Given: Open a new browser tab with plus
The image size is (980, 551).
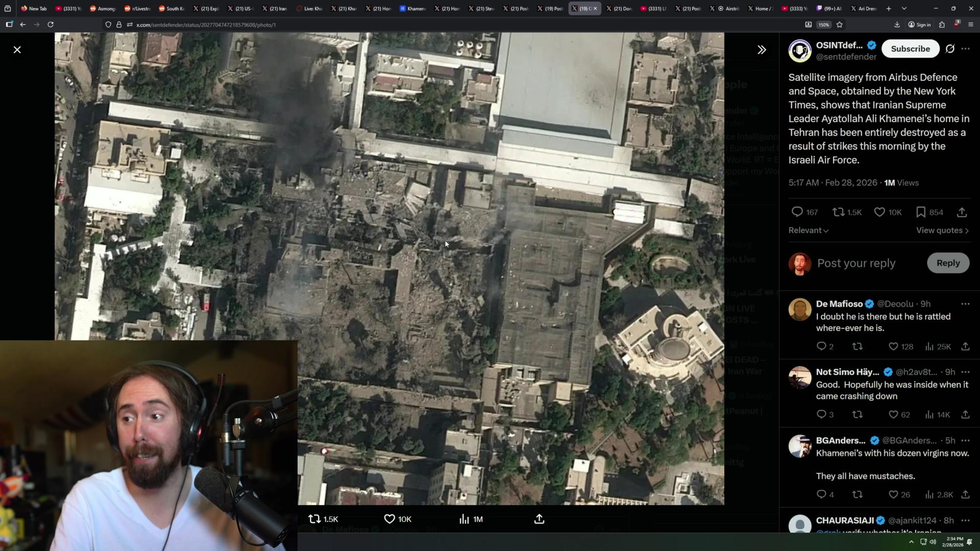Looking at the screenshot, I should (x=889, y=9).
